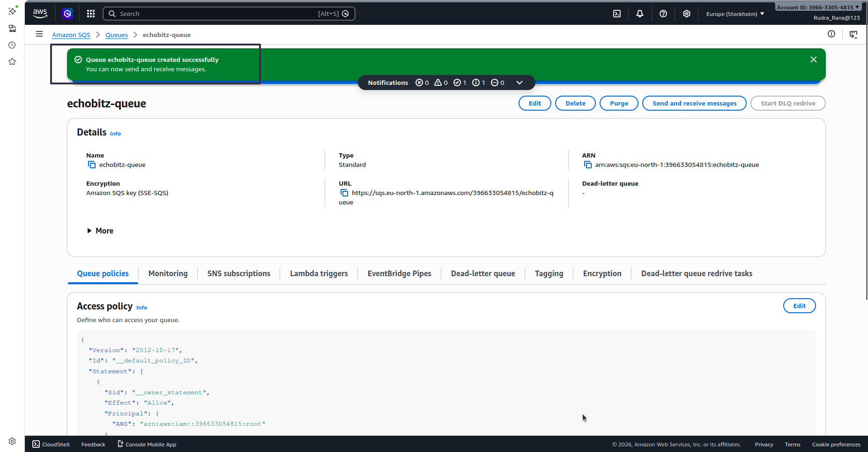Open the console settings gear in top bar

click(687, 14)
